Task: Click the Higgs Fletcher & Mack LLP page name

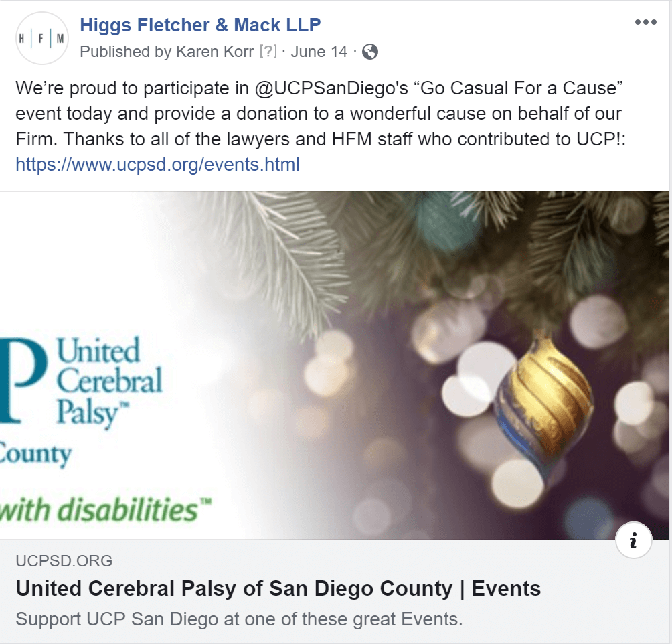Action: point(200,25)
